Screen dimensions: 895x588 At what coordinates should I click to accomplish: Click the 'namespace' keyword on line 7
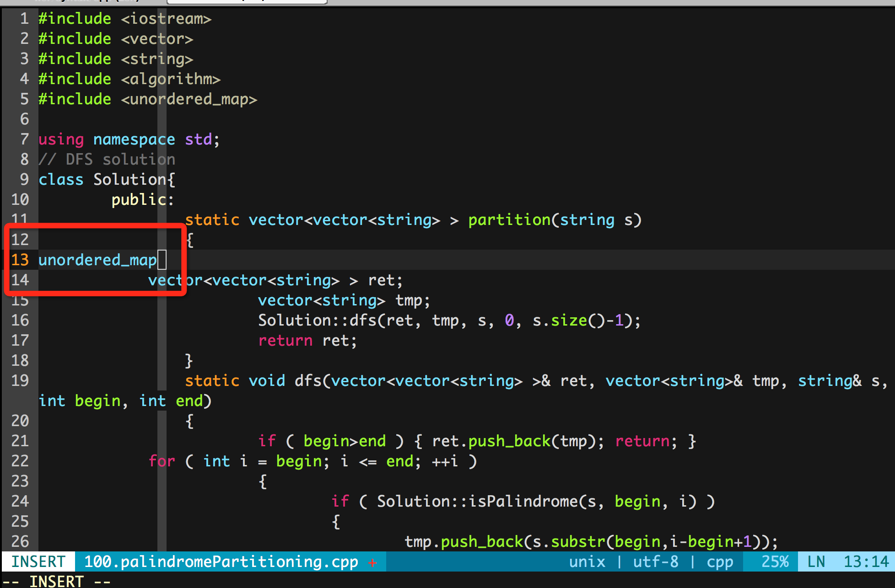coord(134,140)
